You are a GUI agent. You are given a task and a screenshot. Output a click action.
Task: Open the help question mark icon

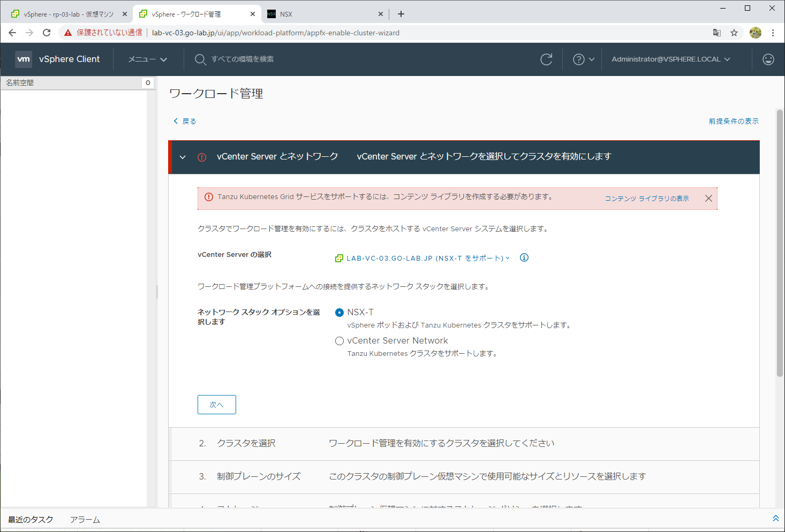[x=579, y=59]
